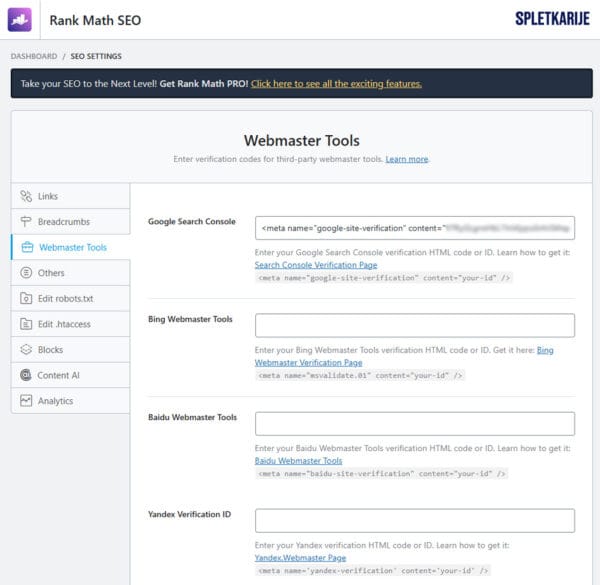Click the Analytics chart icon
The height and width of the screenshot is (585, 600).
(x=26, y=401)
